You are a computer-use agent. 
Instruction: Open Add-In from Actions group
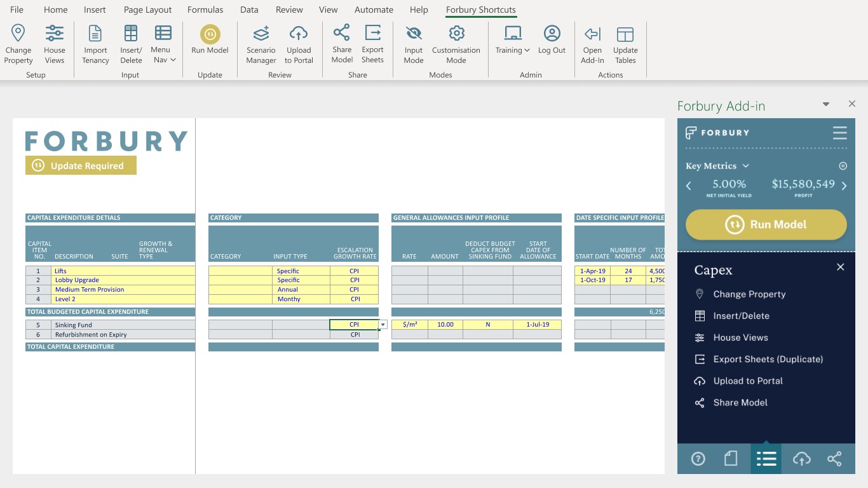(592, 44)
